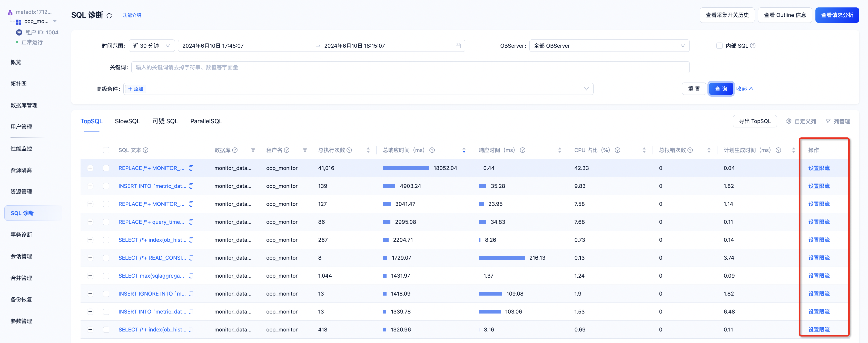Screen dimensions: 868x343
Task: Click the filter icon in 数据库 column header
Action: point(253,150)
